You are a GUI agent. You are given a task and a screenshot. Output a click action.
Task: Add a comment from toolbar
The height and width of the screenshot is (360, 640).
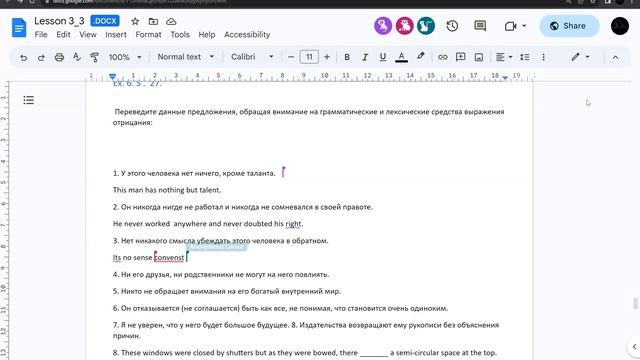click(460, 57)
